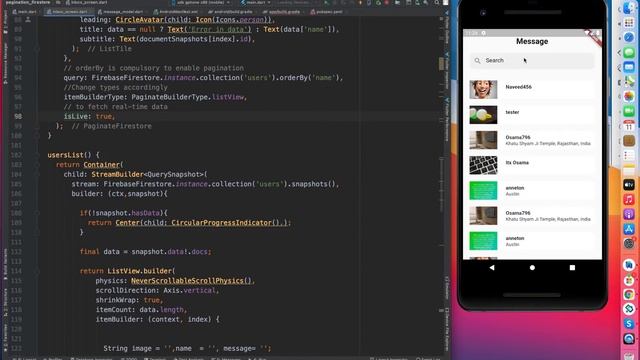Viewport: 640px width, 360px height.
Task: Collapse the usersList() code fold marker
Action: [x=37, y=155]
